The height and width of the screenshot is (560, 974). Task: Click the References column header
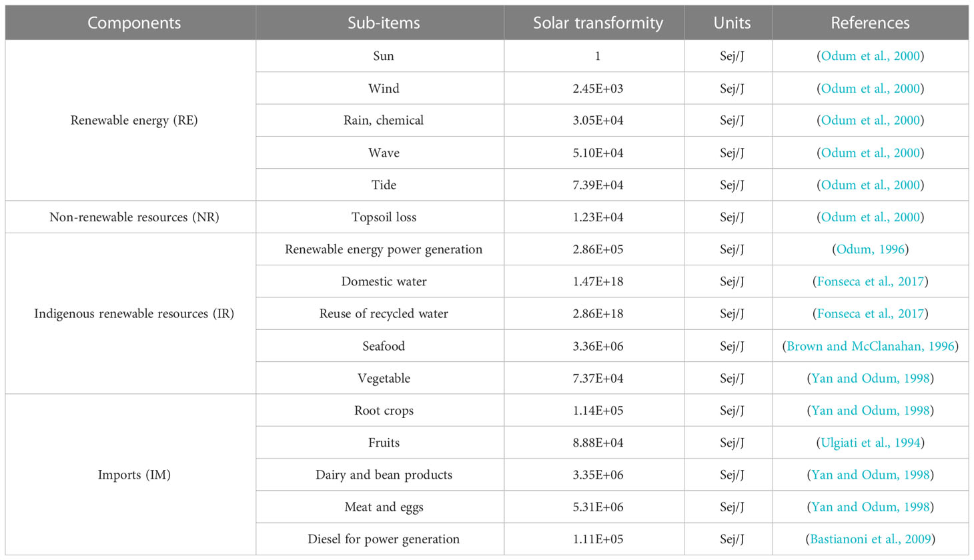pos(871,23)
